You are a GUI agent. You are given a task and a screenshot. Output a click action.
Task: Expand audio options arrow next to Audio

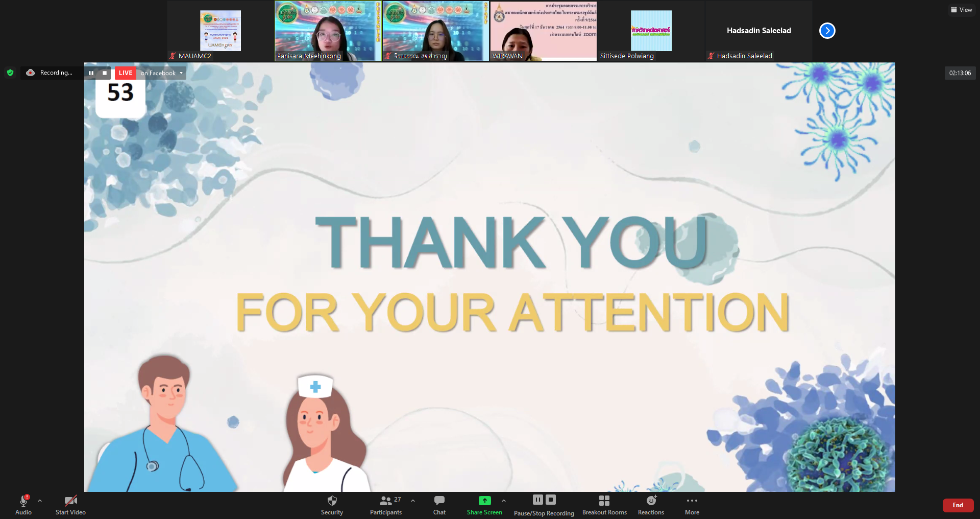click(40, 501)
